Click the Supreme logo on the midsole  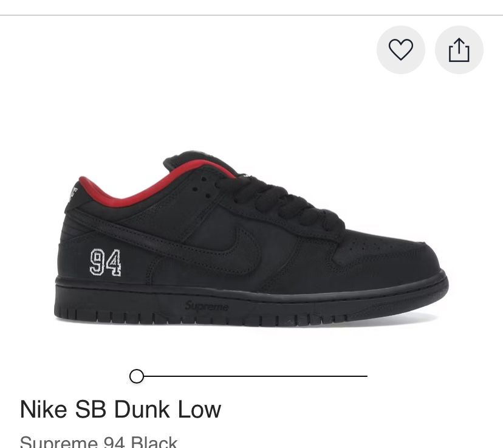tap(207, 306)
